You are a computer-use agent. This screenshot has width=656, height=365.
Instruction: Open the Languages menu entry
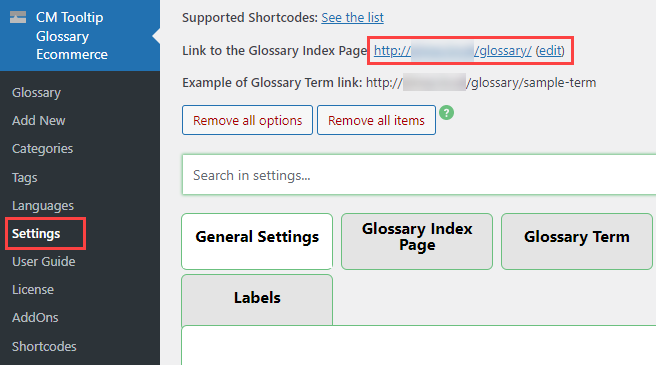tap(43, 206)
